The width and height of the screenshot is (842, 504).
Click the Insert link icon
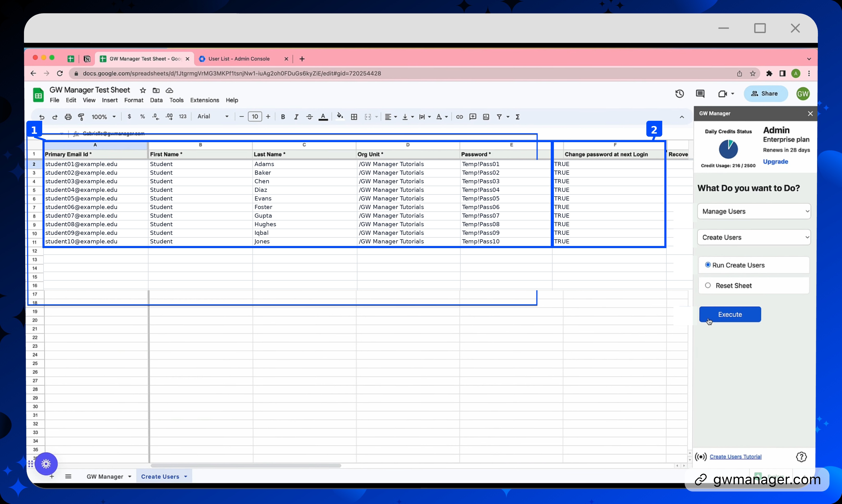pyautogui.click(x=459, y=117)
